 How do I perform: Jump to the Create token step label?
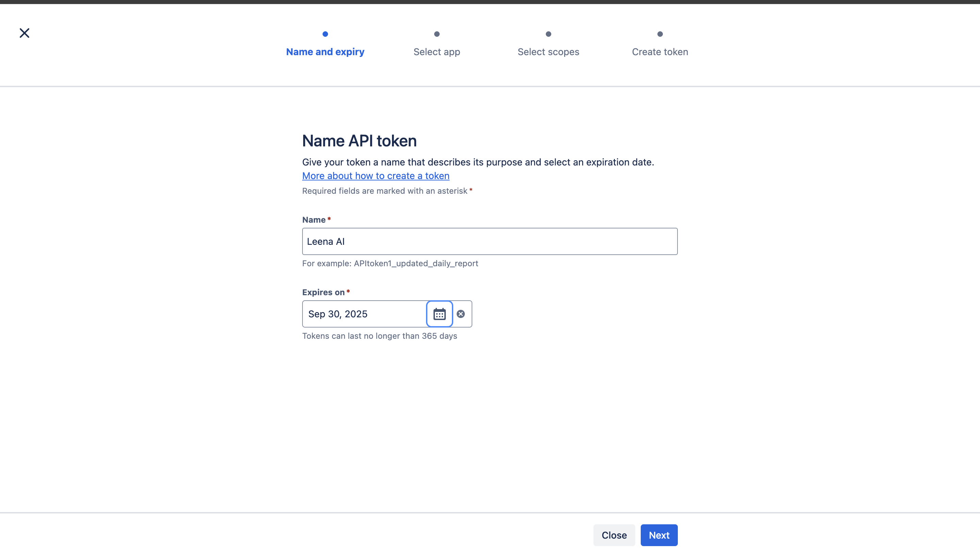(x=660, y=52)
